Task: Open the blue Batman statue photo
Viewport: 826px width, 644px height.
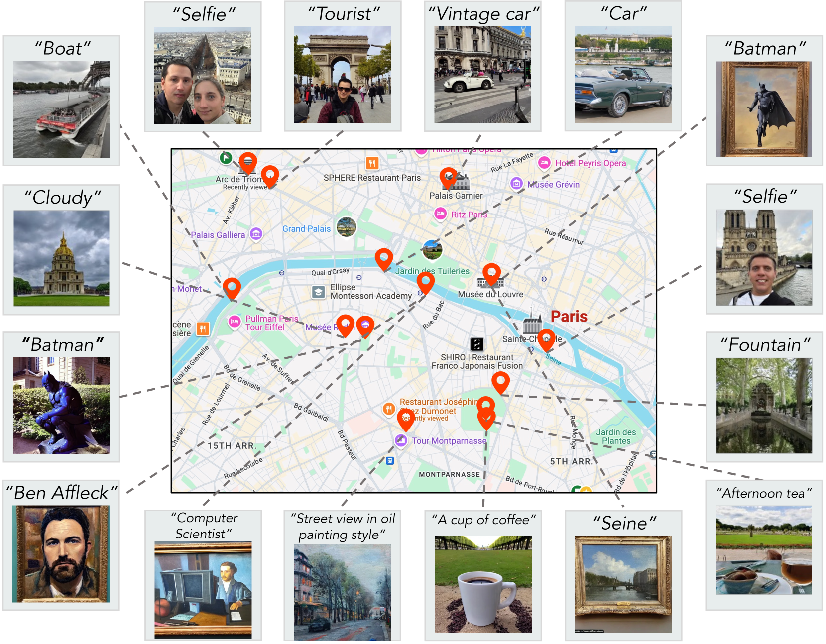Action: point(61,406)
